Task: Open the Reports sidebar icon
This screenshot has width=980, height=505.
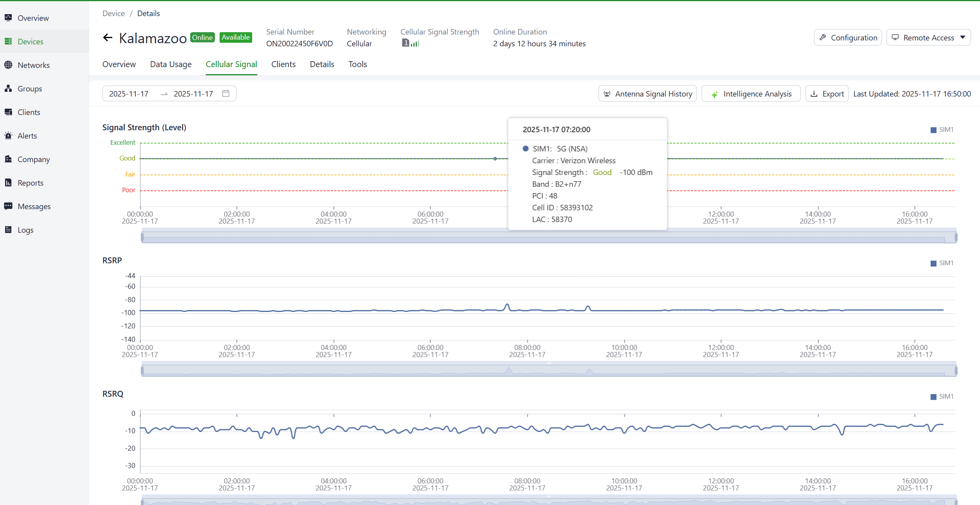Action: [8, 183]
